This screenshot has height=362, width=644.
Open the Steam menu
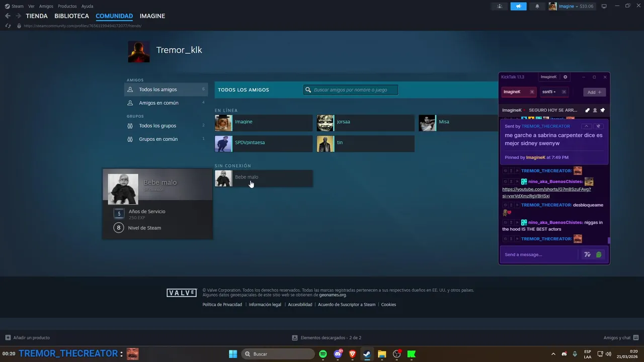tap(14, 6)
